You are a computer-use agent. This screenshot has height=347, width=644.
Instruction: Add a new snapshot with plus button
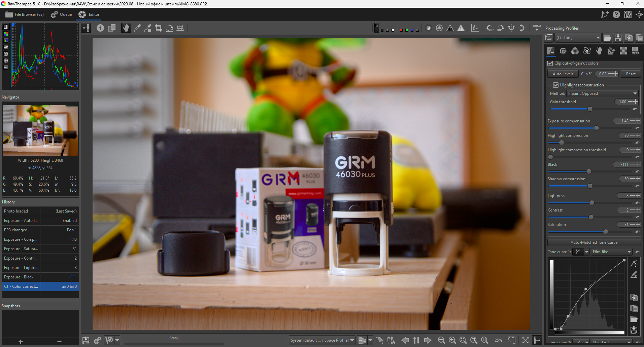21,342
